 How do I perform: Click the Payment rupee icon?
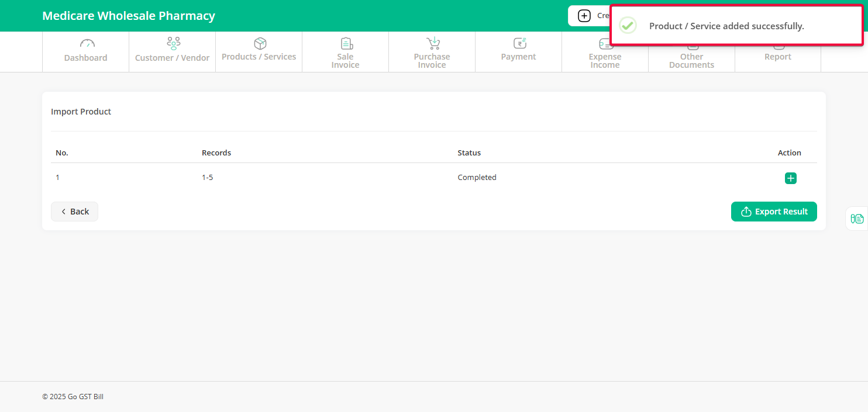[519, 43]
